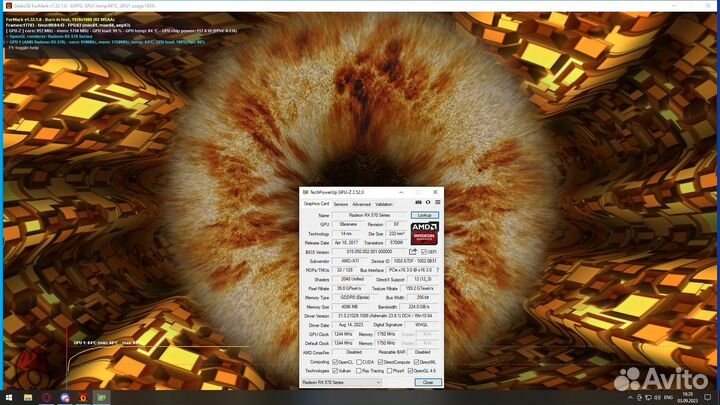This screenshot has height=405, width=720.
Task: Click the GPU Name field
Action: [370, 215]
